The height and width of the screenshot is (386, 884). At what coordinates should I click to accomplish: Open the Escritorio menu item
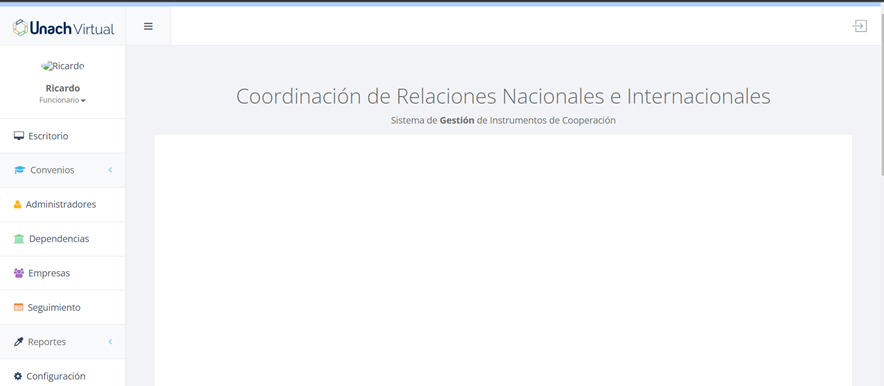[x=63, y=136]
